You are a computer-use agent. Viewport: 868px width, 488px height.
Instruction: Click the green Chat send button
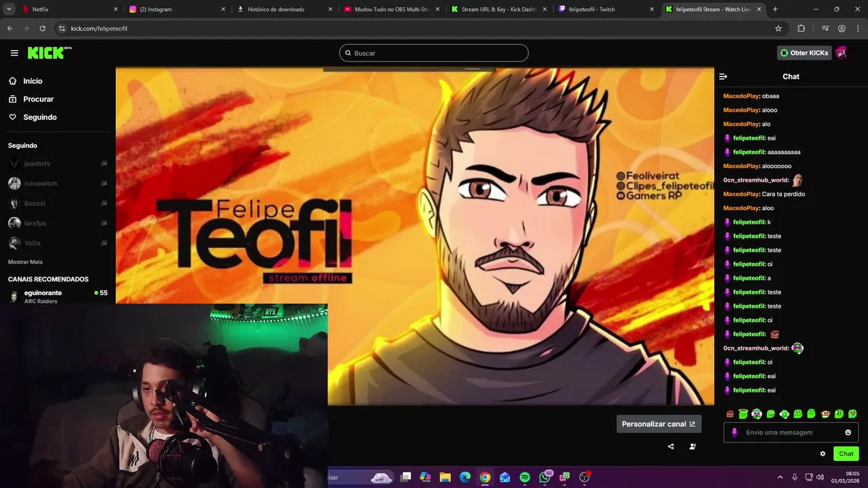tap(846, 454)
